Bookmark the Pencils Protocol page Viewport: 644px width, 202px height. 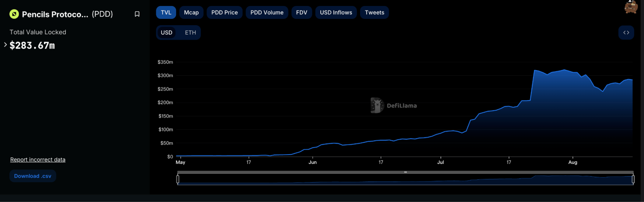click(137, 14)
